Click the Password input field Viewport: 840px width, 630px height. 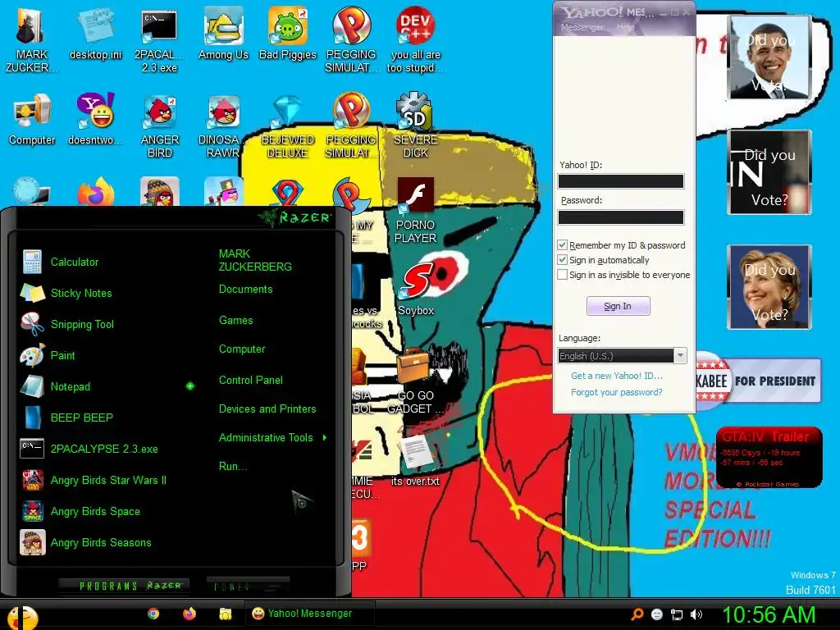621,217
